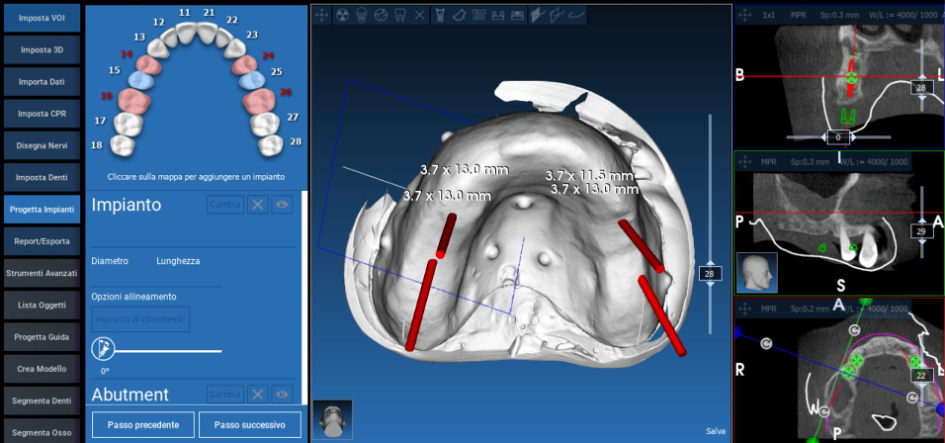Viewport: 945px width, 443px height.
Task: Click the move arrows icon of 3D view
Action: (x=322, y=15)
